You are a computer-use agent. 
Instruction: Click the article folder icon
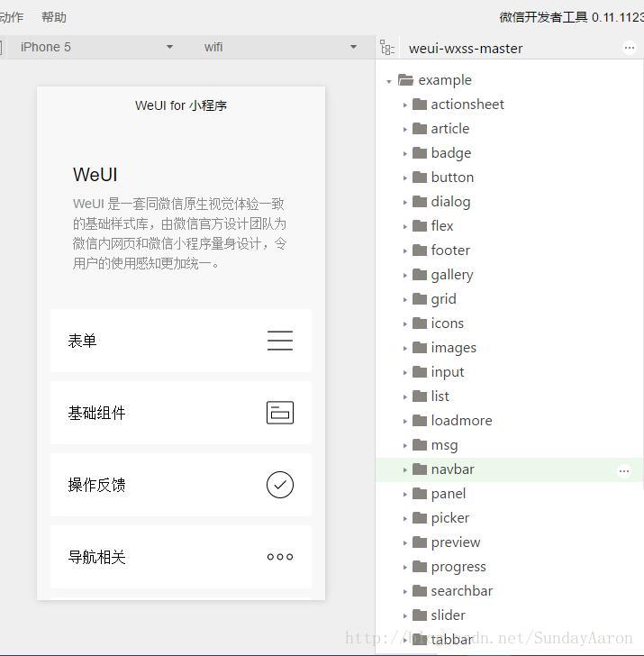(x=420, y=129)
